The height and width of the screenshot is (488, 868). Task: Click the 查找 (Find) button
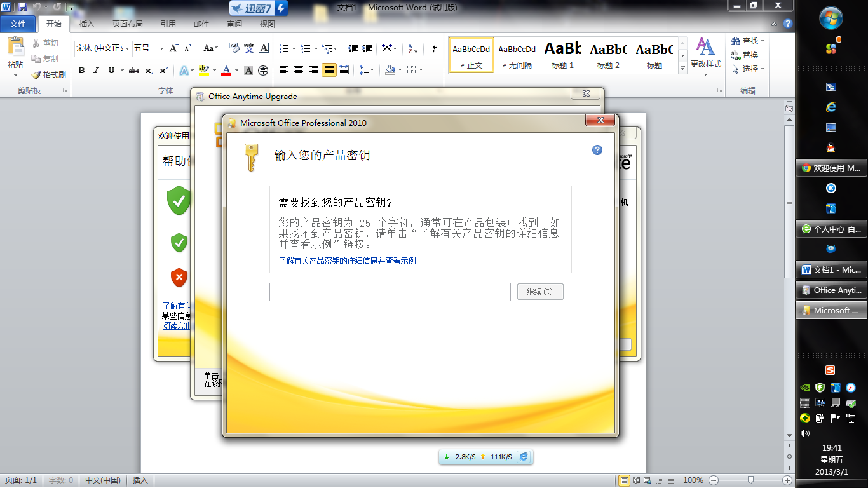coord(748,41)
